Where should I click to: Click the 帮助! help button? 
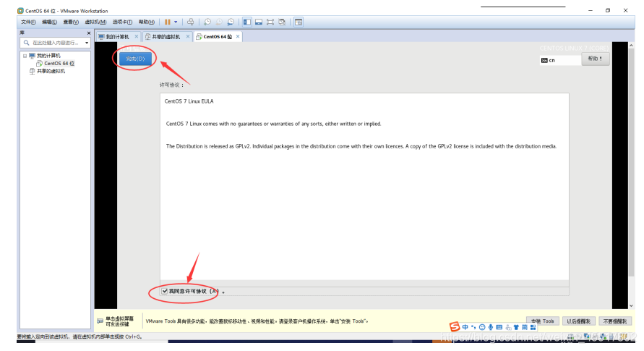(595, 59)
